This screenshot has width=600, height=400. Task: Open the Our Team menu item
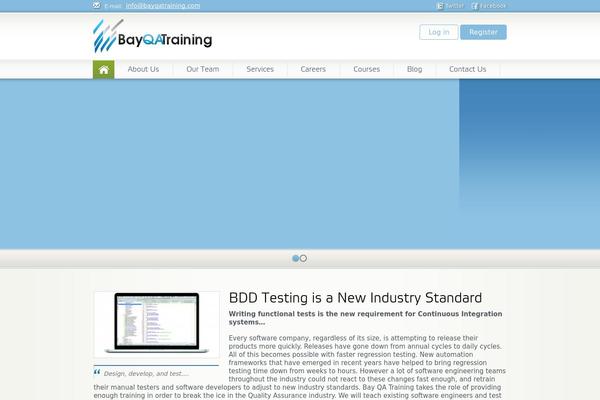pyautogui.click(x=202, y=69)
